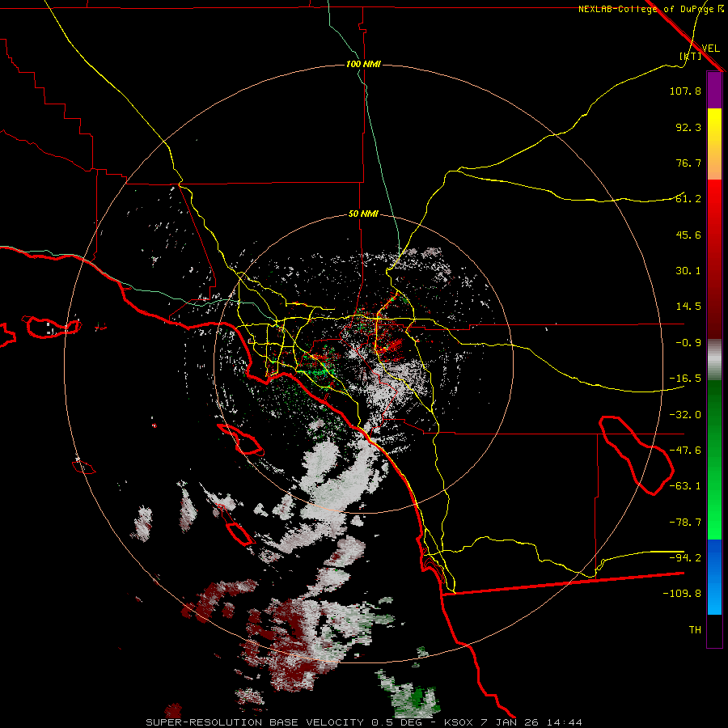This screenshot has width=728, height=728.
Task: Click the 107.8 velocity scale value
Action: 685,91
